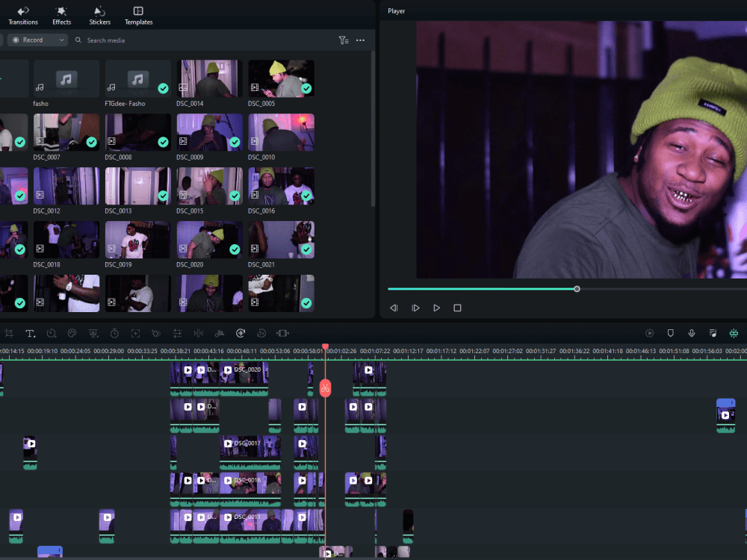The height and width of the screenshot is (560, 747).
Task: Step forward to next frame in Player
Action: [415, 308]
